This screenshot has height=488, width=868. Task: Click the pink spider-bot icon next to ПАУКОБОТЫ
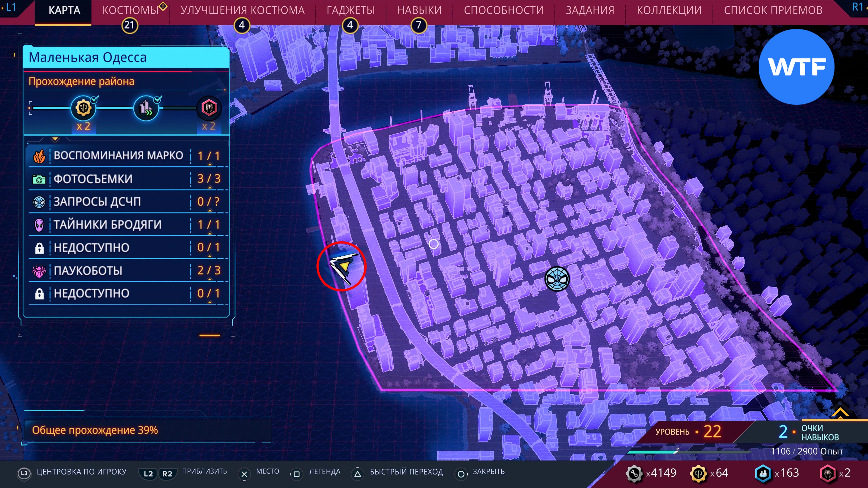[x=39, y=270]
